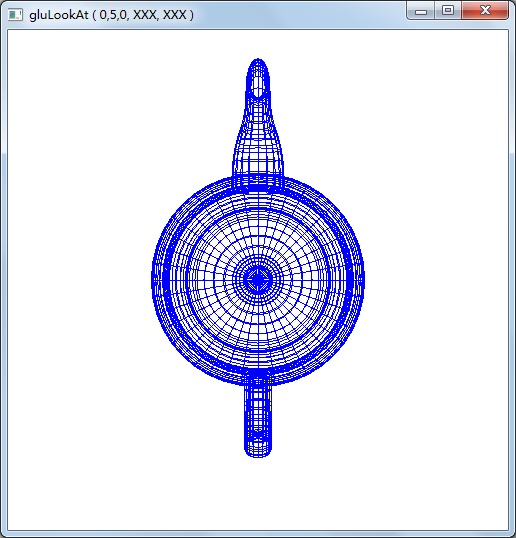The width and height of the screenshot is (516, 538).
Task: Close the gluLookAt window
Action: click(485, 11)
